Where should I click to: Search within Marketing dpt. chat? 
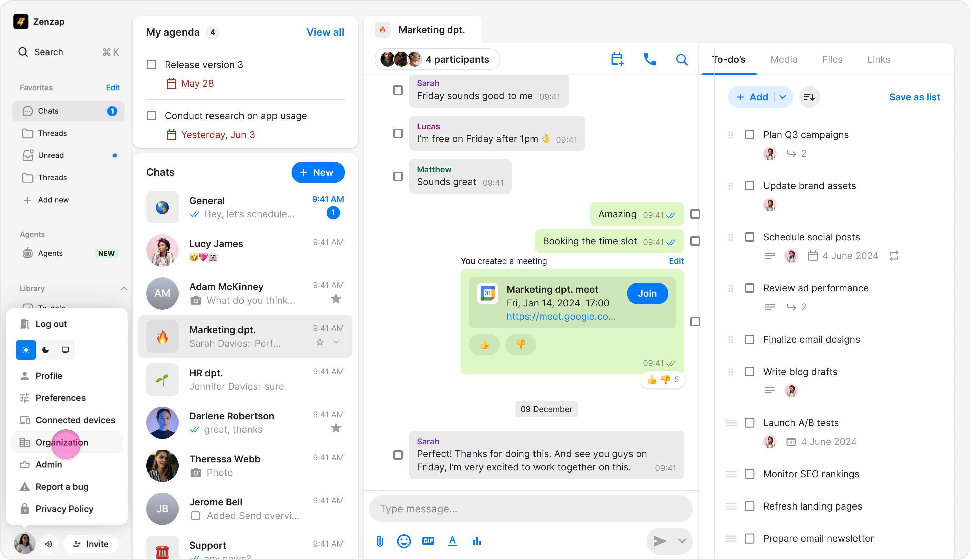click(682, 59)
